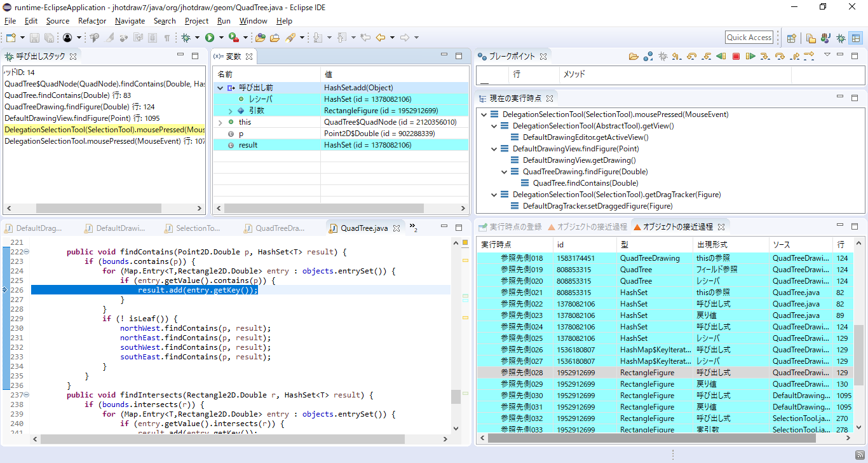868x463 pixels.
Task: Expand the 'this' variable row
Action: [220, 122]
